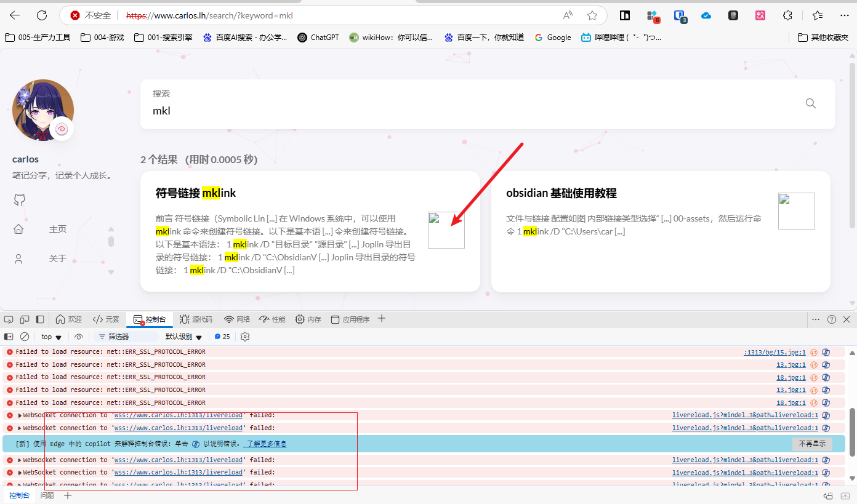
Task: Clear console with the circle-slash icon
Action: tap(25, 337)
